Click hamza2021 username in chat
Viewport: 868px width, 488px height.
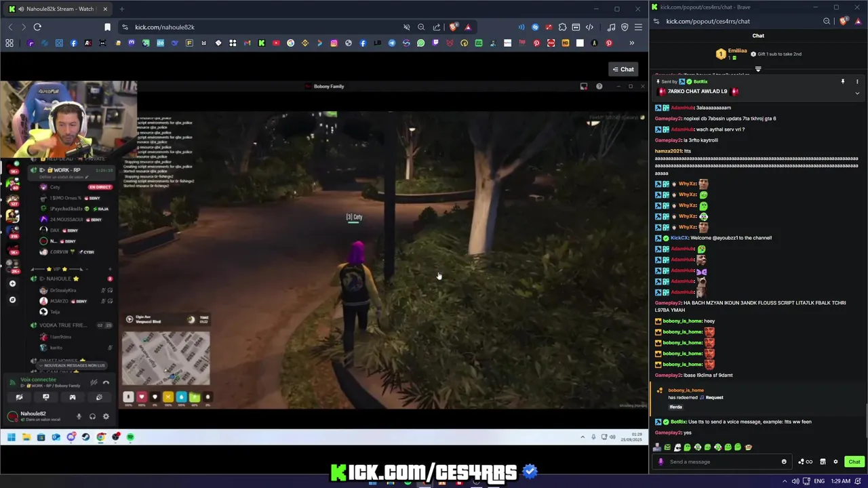(x=669, y=151)
